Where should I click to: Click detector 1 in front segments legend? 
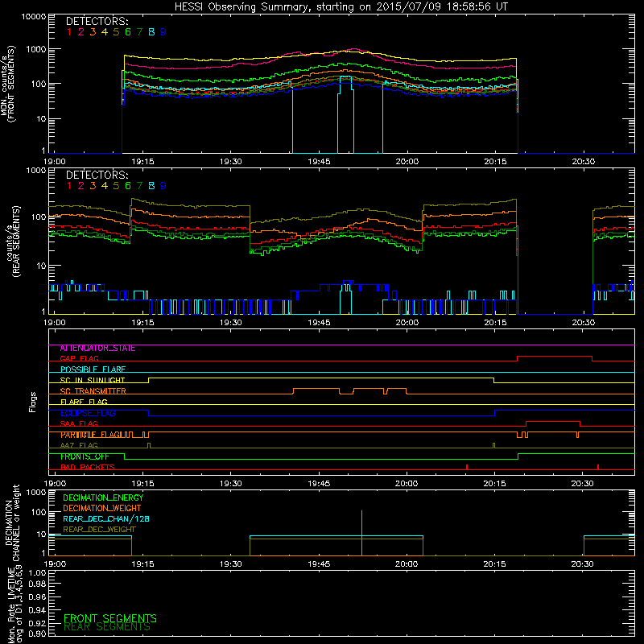pos(69,32)
